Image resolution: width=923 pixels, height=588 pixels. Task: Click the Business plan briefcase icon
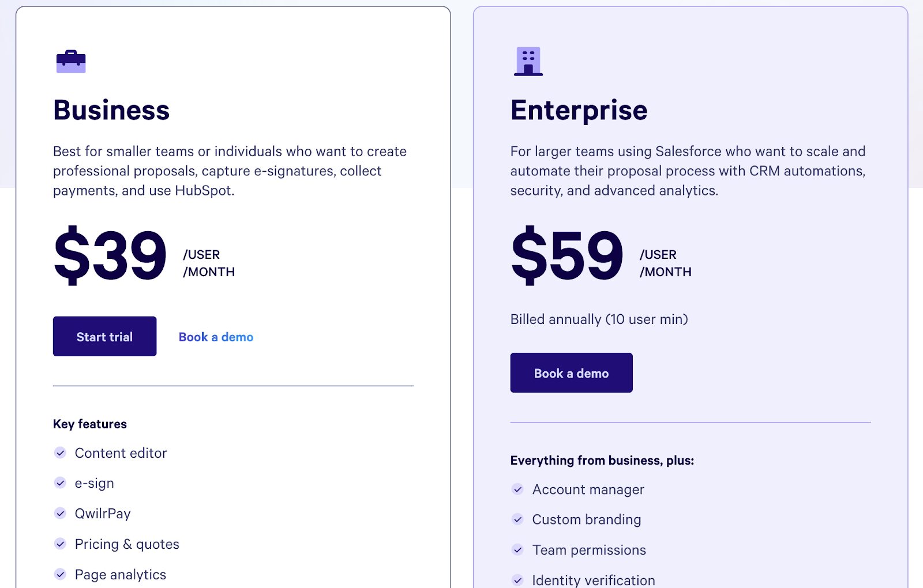tap(71, 62)
